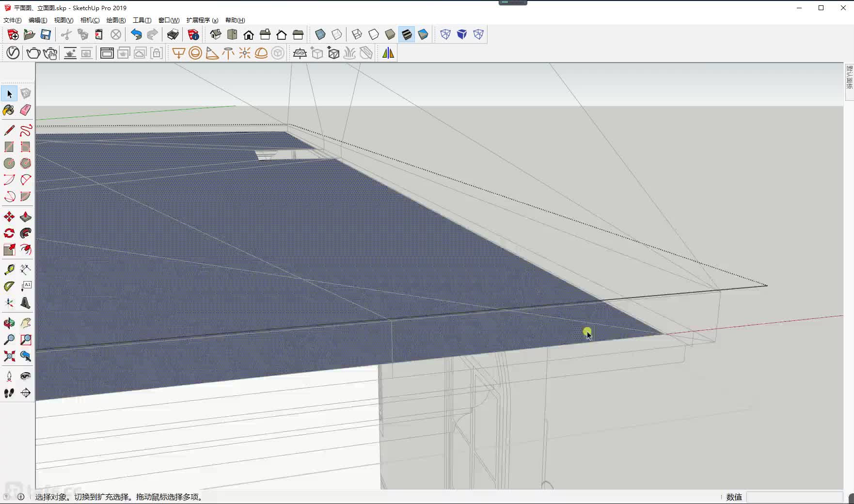Toggle X-Ray face style
This screenshot has height=504, width=854.
(320, 34)
